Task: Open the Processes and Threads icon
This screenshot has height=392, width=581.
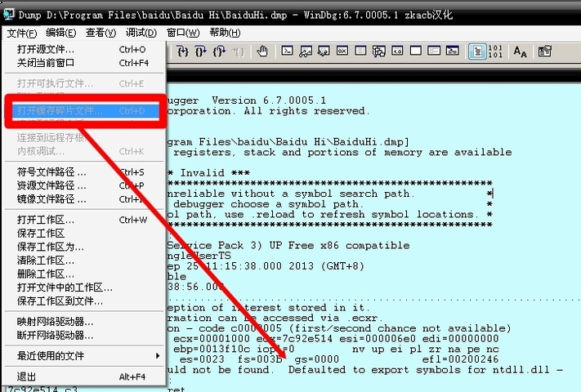Action: click(x=434, y=51)
